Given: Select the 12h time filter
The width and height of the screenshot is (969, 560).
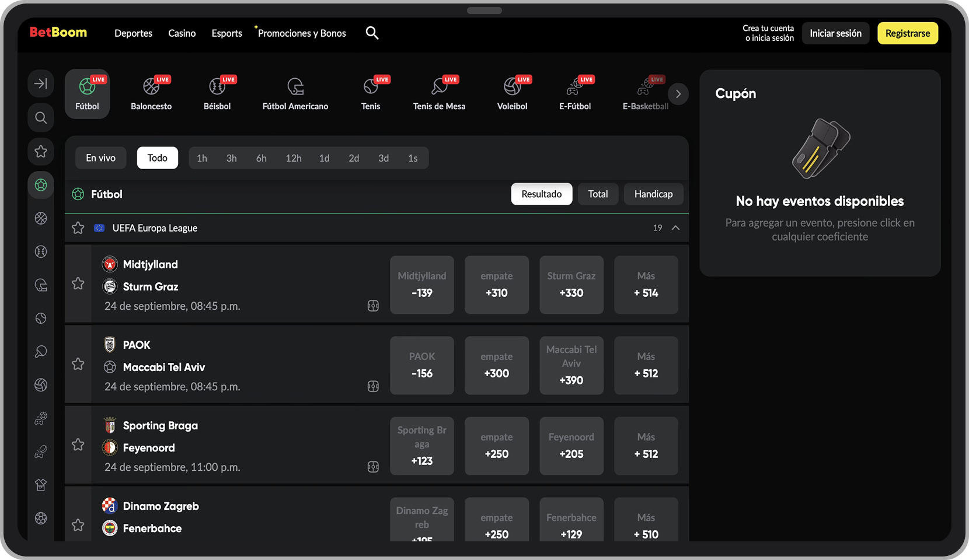Looking at the screenshot, I should tap(293, 158).
